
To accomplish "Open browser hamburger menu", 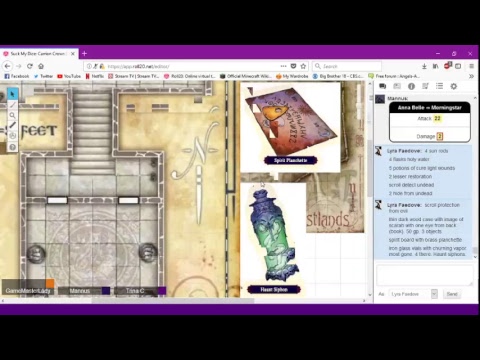I will coord(471,66).
